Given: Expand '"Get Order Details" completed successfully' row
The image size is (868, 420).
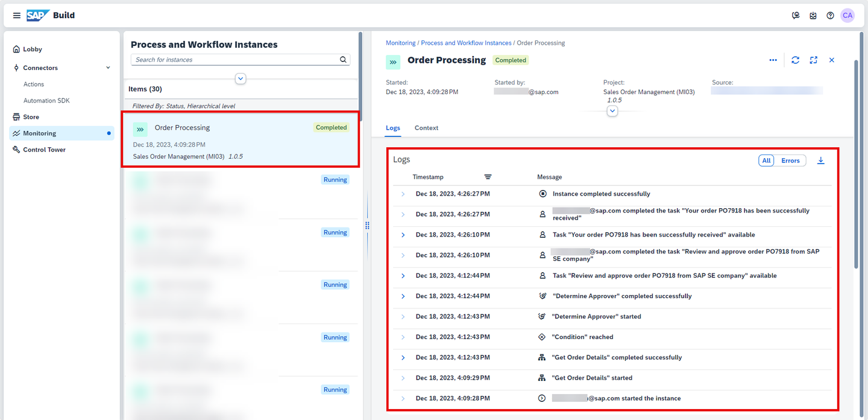Looking at the screenshot, I should tap(403, 357).
